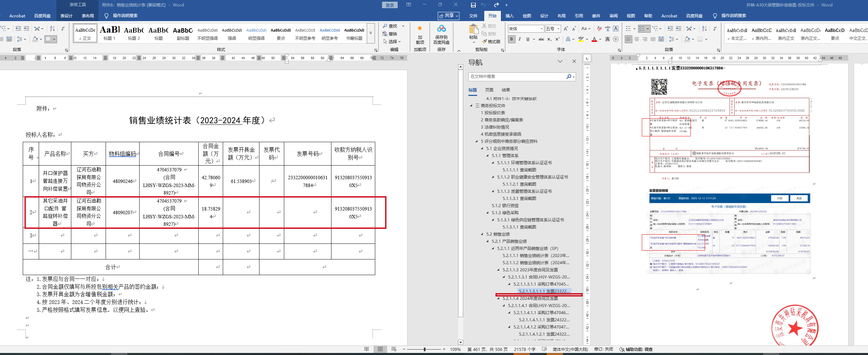Open the 引用 ribbon tab
This screenshot has height=355, width=868.
[x=579, y=16]
